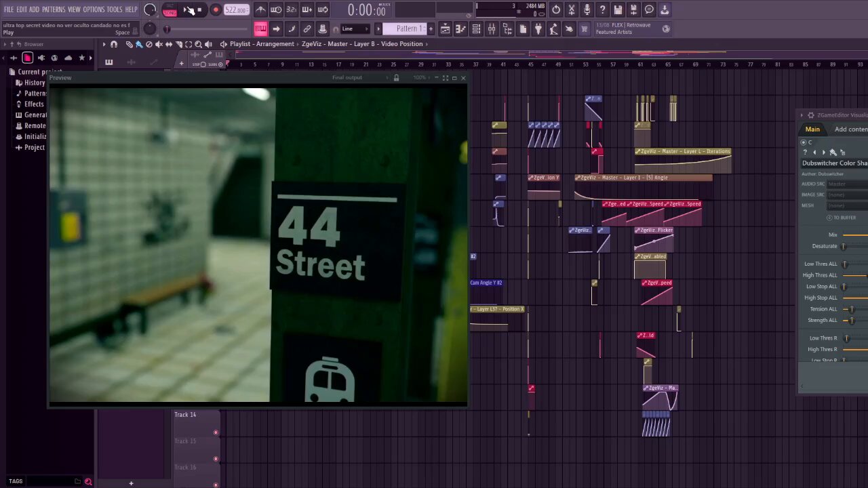The height and width of the screenshot is (488, 868).
Task: Toggle the overdub recording icon
Action: 307,9
